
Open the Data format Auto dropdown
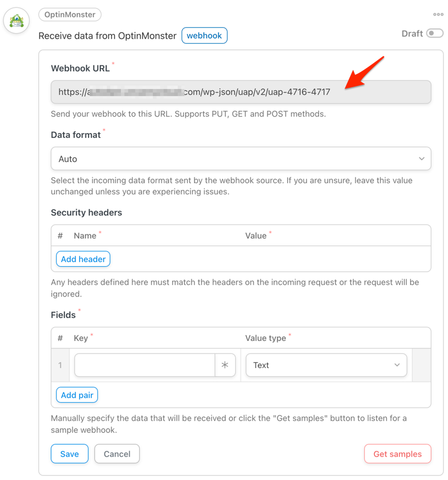tap(241, 158)
